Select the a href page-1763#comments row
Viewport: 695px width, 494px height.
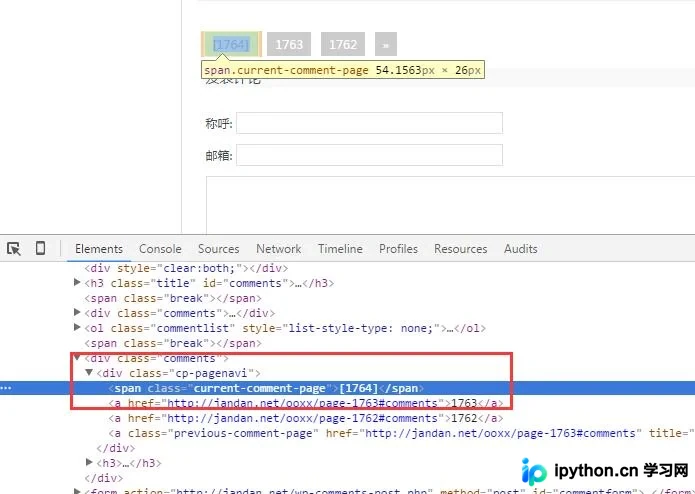click(306, 403)
